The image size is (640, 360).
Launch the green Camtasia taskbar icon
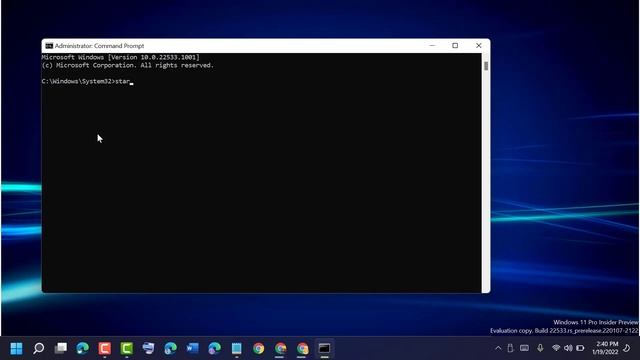(127, 348)
